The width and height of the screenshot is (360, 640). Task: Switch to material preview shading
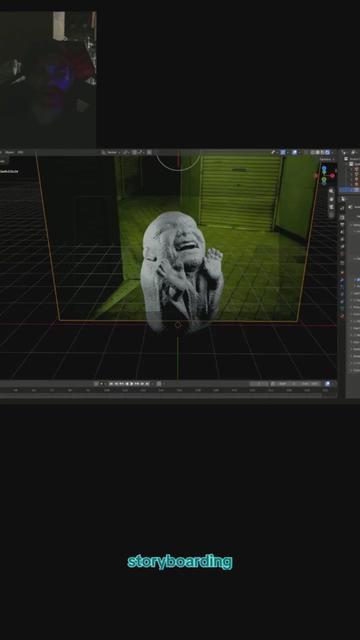click(x=322, y=152)
